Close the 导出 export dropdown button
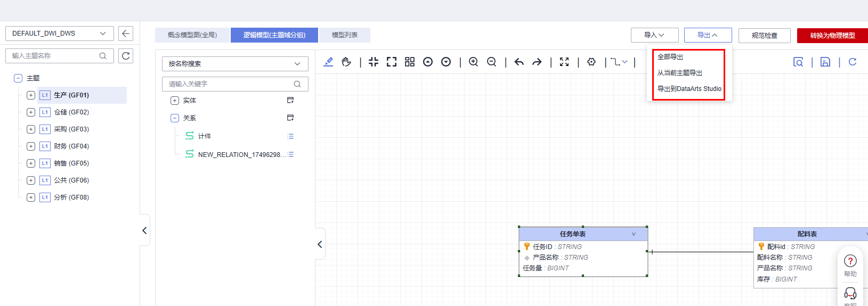Viewport: 868px width, 306px height. pos(708,35)
